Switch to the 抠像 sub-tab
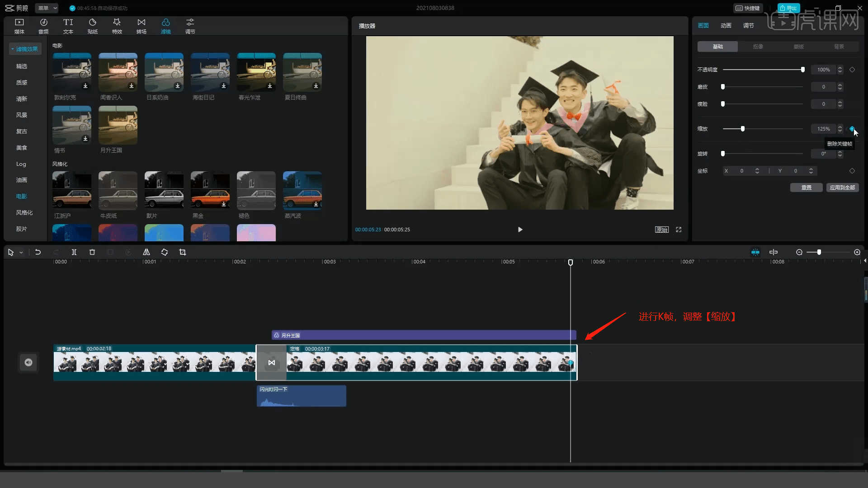 tap(758, 47)
